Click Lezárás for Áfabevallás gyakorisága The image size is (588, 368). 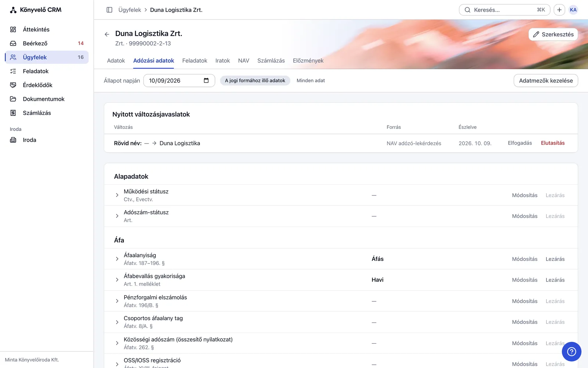[x=555, y=280]
